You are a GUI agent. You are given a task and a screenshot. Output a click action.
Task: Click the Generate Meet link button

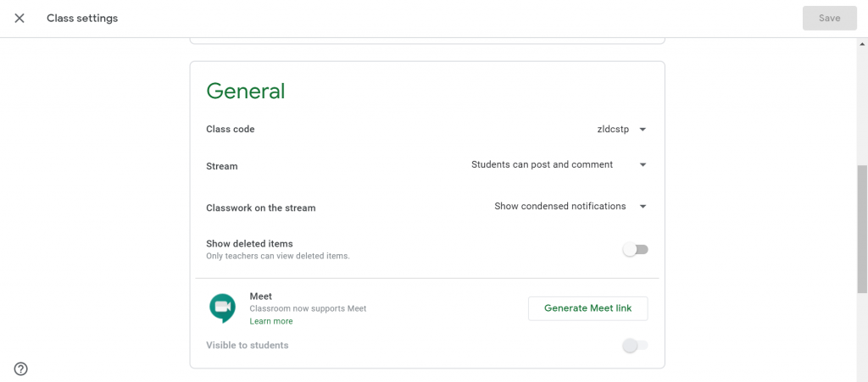pyautogui.click(x=588, y=308)
